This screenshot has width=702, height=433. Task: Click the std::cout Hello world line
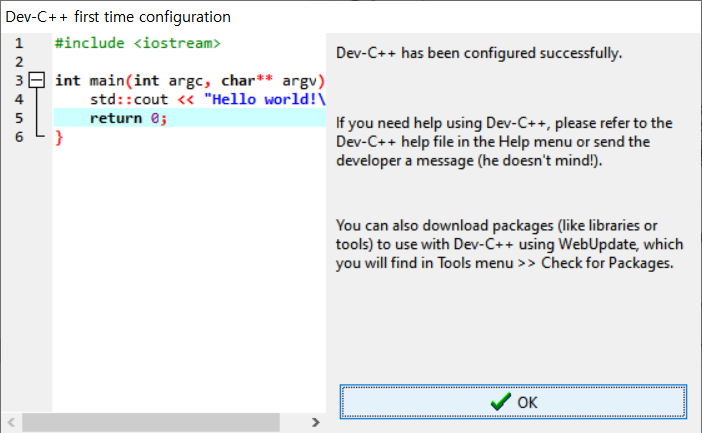click(x=207, y=99)
